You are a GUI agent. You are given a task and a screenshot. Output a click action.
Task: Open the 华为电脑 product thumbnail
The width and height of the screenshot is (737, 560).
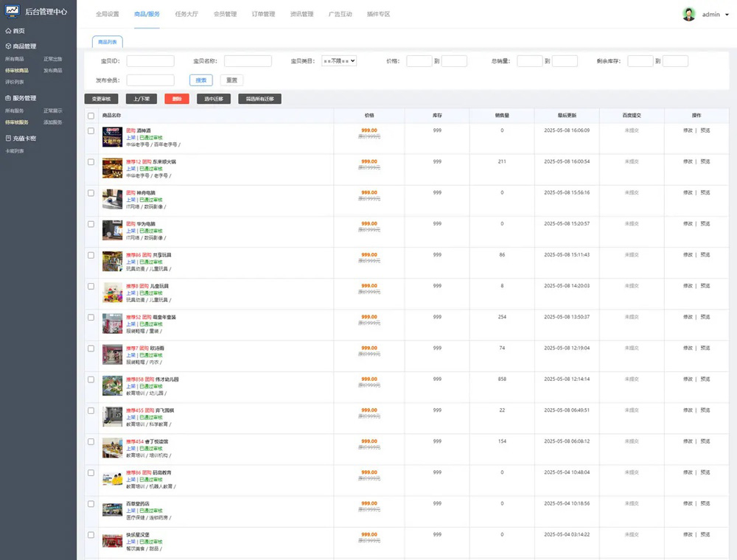pos(112,229)
